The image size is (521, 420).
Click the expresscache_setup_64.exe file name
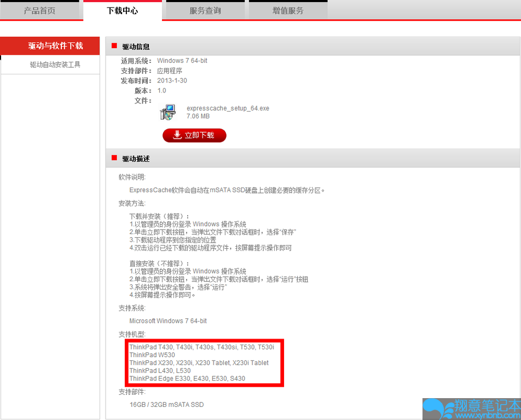pos(228,108)
